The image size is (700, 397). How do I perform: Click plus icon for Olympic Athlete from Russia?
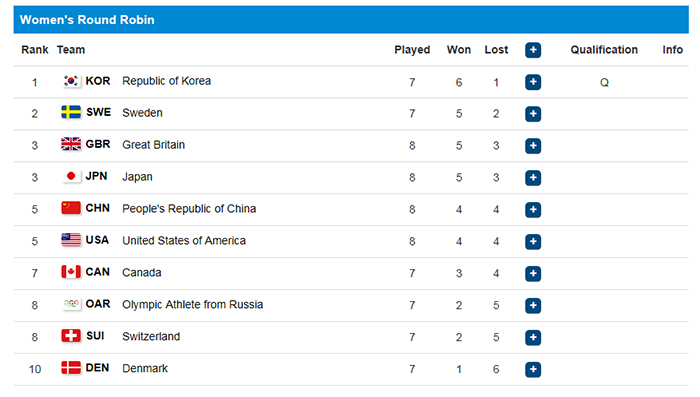pyautogui.click(x=533, y=305)
